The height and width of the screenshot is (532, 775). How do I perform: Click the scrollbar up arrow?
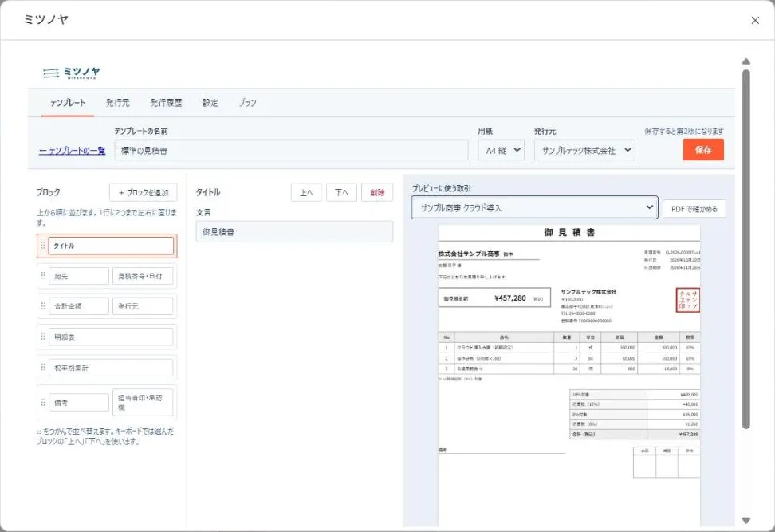[x=745, y=61]
